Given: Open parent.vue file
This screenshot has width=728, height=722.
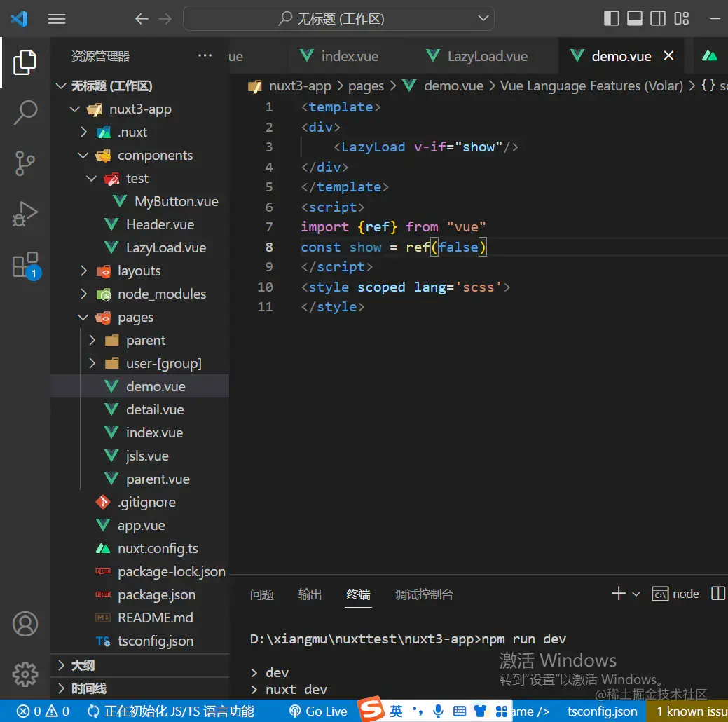Looking at the screenshot, I should pos(140,479).
